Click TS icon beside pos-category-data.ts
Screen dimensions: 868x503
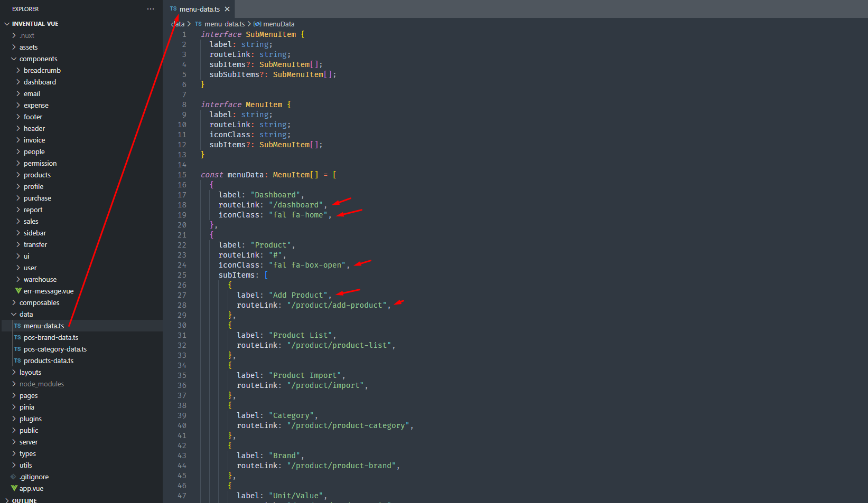[17, 349]
